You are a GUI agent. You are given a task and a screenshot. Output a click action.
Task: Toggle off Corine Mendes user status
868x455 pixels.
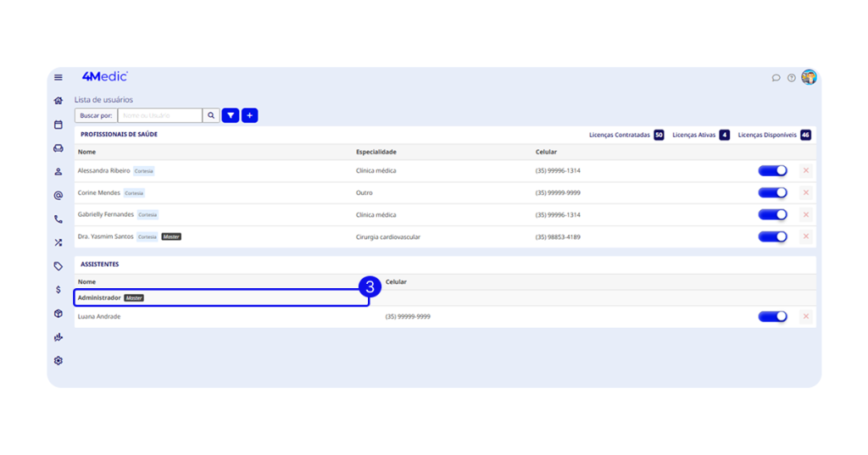click(x=772, y=193)
